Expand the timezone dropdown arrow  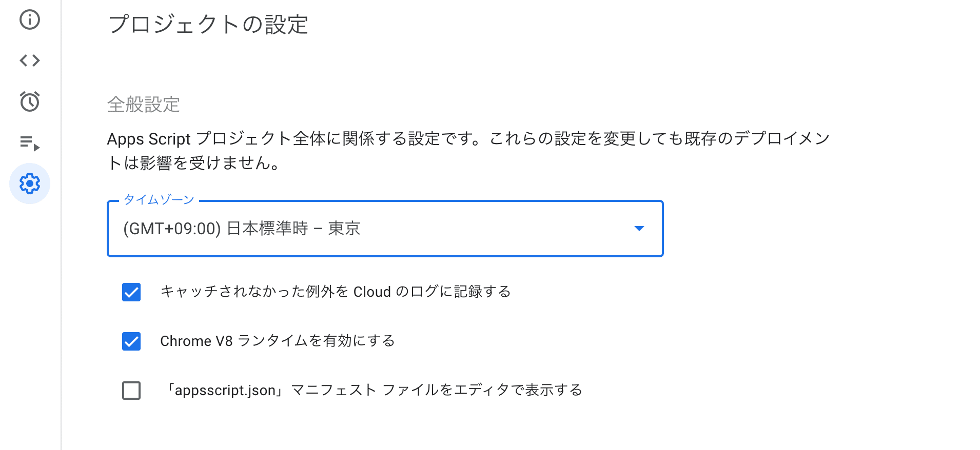click(x=639, y=229)
